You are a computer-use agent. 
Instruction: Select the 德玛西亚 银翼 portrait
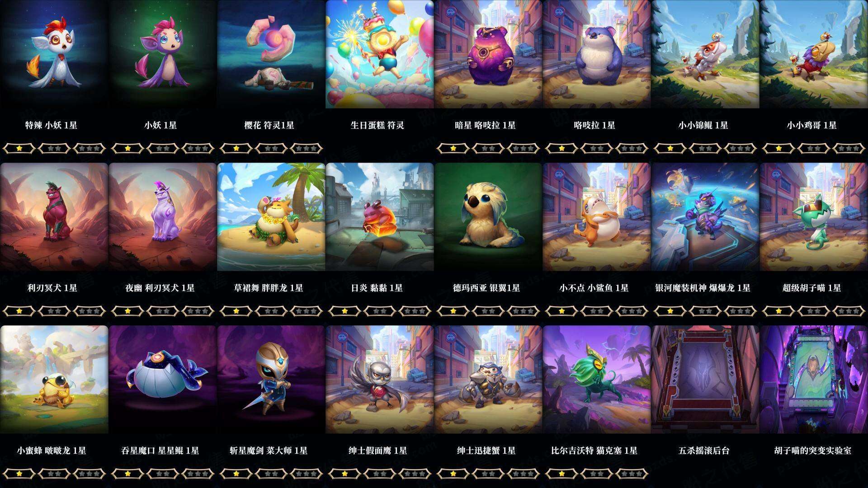(488, 217)
